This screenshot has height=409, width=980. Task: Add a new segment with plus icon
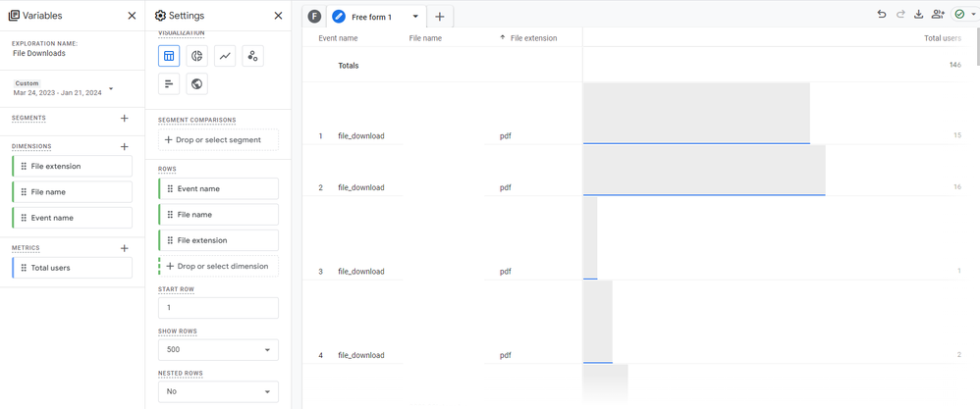coord(124,118)
